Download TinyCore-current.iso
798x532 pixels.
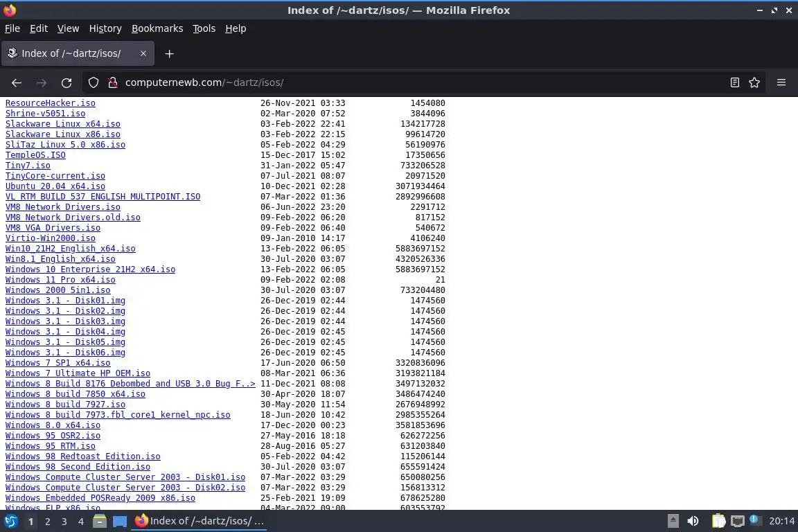pyautogui.click(x=55, y=176)
